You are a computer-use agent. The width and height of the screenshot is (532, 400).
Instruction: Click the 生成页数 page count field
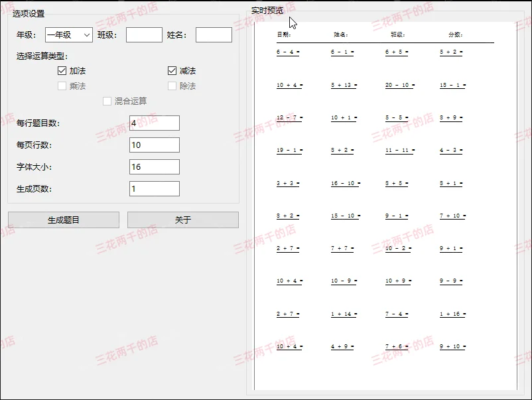tap(154, 188)
